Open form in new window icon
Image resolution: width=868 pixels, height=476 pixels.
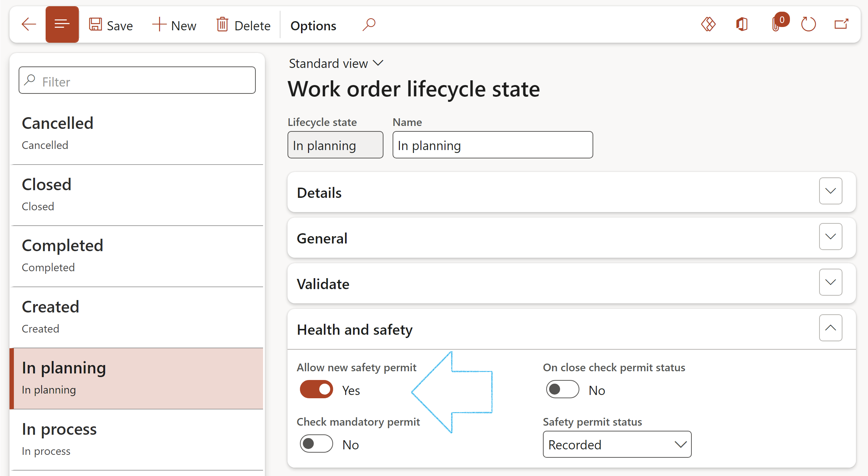pyautogui.click(x=841, y=24)
